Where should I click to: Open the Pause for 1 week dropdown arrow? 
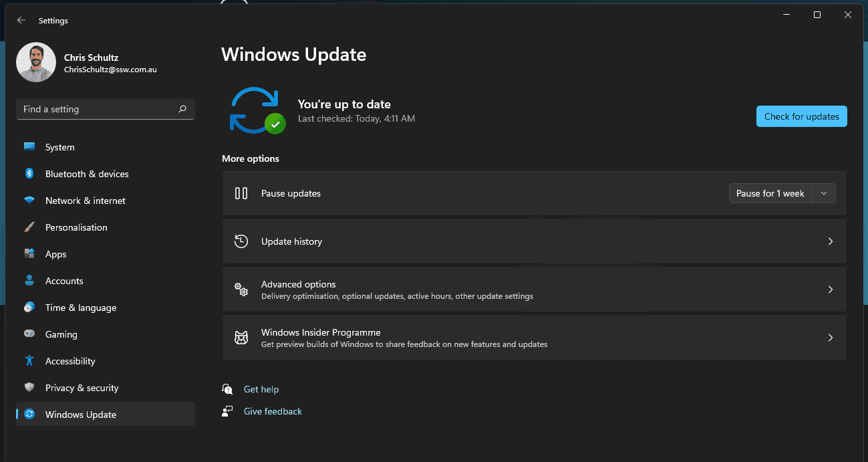click(824, 193)
